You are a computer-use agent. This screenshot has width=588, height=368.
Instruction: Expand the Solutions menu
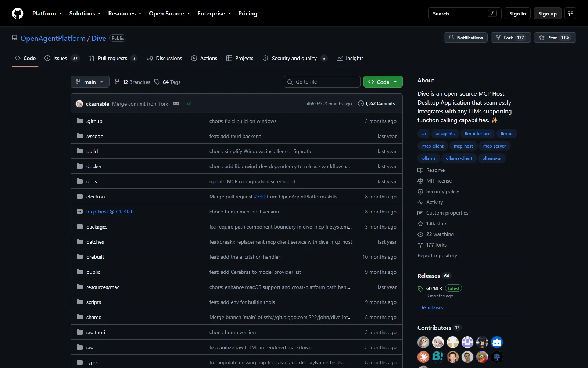coord(85,14)
